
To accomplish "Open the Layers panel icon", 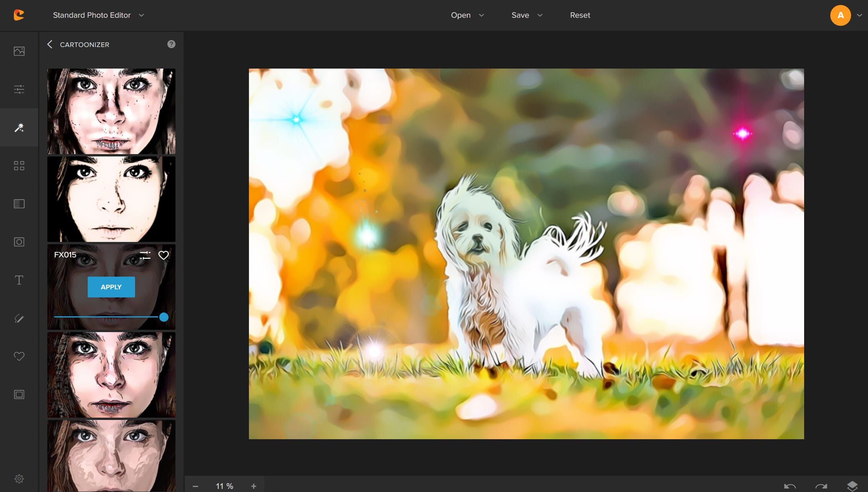I will pyautogui.click(x=852, y=486).
